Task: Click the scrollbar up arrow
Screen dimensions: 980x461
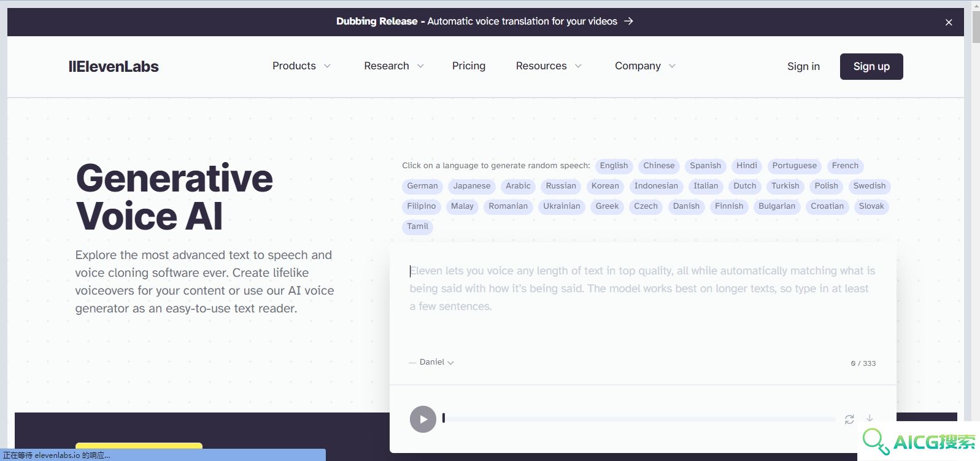Action: tap(976, 5)
